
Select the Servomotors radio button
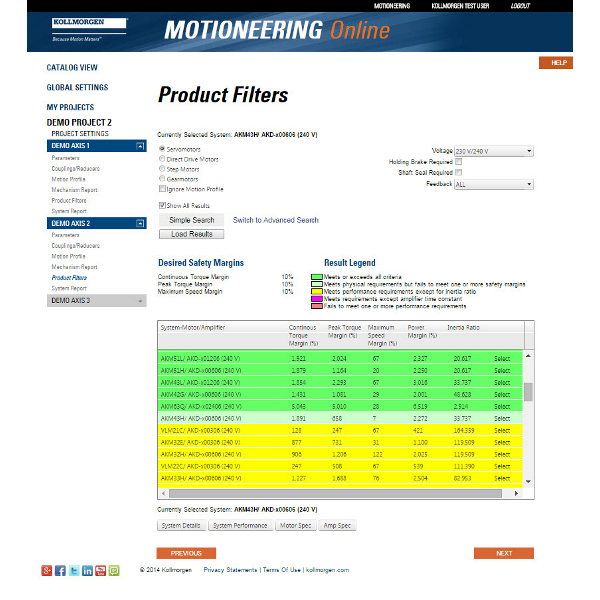pyautogui.click(x=162, y=149)
